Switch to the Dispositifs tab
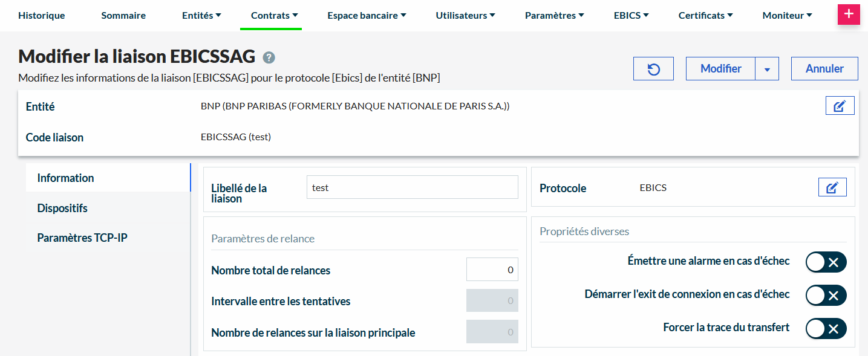Screen dimensions: 868x356 click(x=62, y=208)
